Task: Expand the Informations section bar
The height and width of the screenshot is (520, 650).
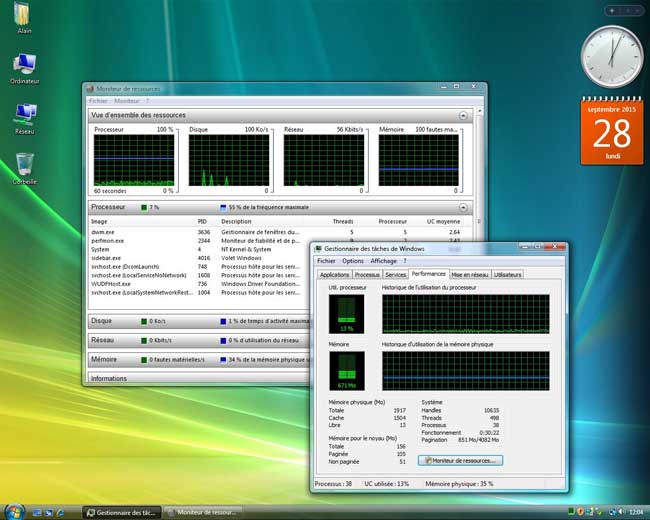Action: pyautogui.click(x=199, y=378)
